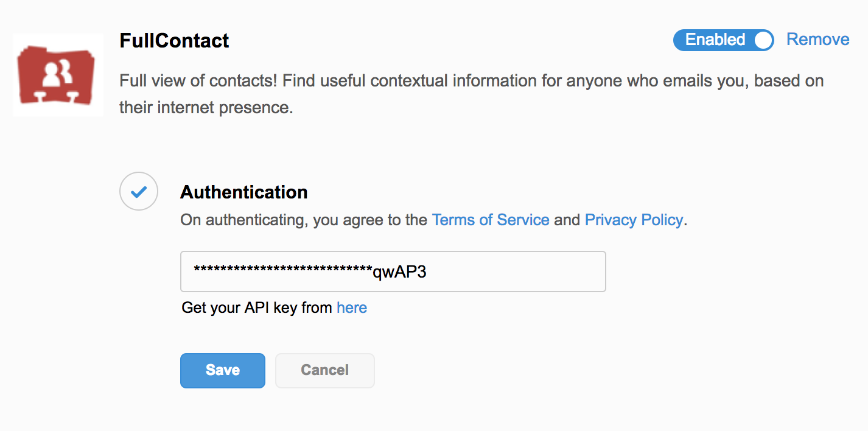Screen dimensions: 868x431
Task: Click the FullContact red folder logo
Action: [x=58, y=75]
